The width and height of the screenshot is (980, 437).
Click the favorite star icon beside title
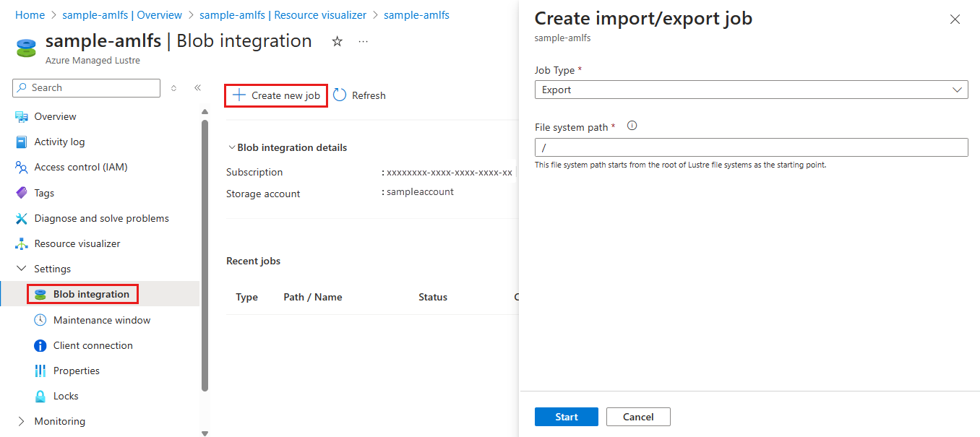point(337,42)
